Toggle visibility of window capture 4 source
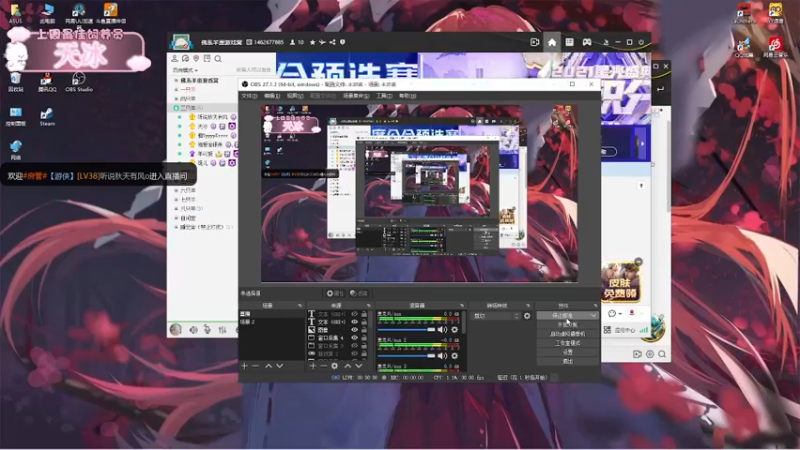This screenshot has width=800, height=450. coord(355,338)
